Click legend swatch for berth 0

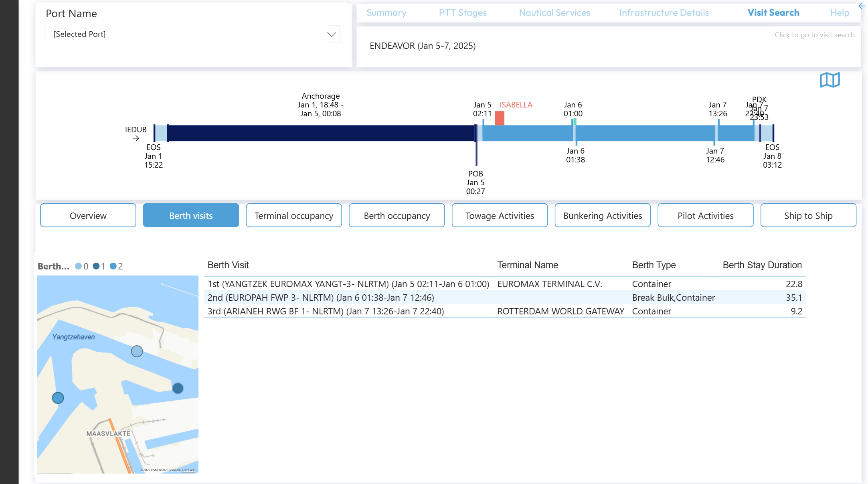[x=79, y=266]
